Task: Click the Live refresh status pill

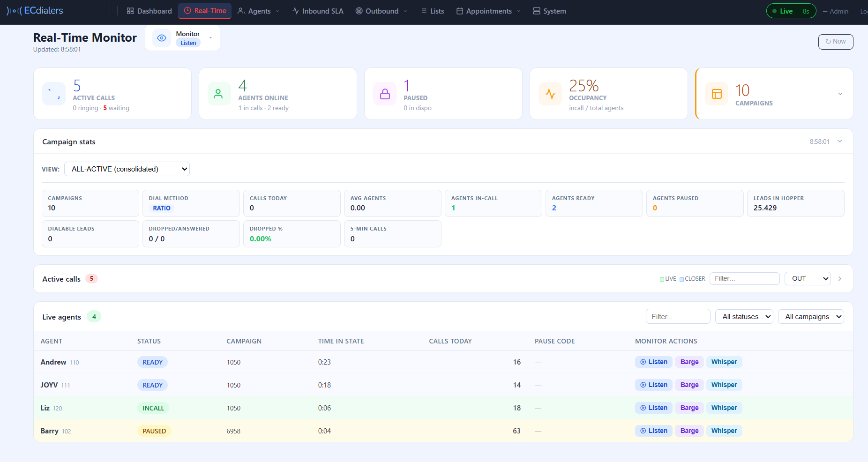Action: click(x=791, y=11)
